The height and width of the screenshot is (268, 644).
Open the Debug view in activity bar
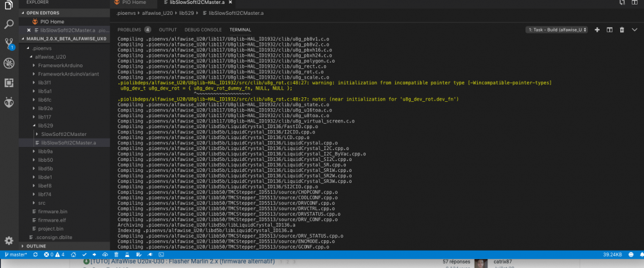point(8,63)
